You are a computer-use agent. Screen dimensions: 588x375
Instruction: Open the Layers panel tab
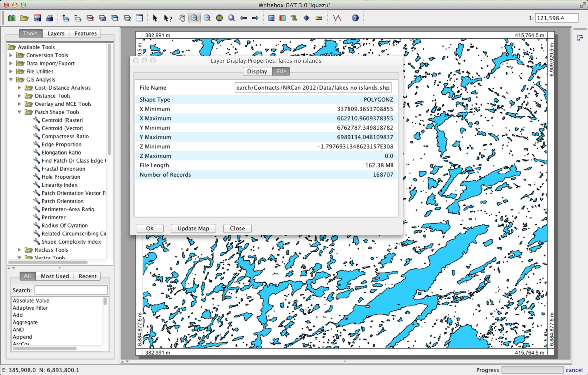(x=56, y=33)
